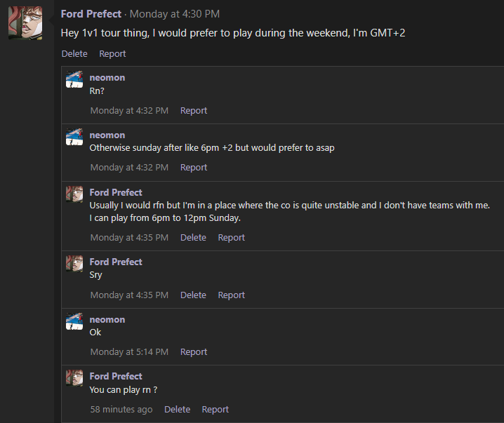The image size is (504, 423).
Task: Click neomon's avatar beside the "Ok" comment
Action: [74, 321]
